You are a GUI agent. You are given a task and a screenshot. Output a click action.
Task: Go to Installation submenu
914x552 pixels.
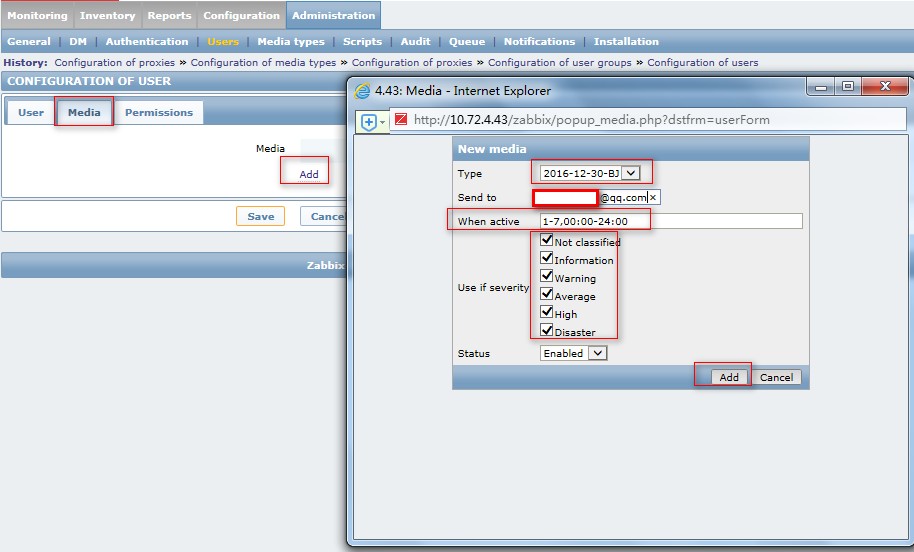(626, 41)
